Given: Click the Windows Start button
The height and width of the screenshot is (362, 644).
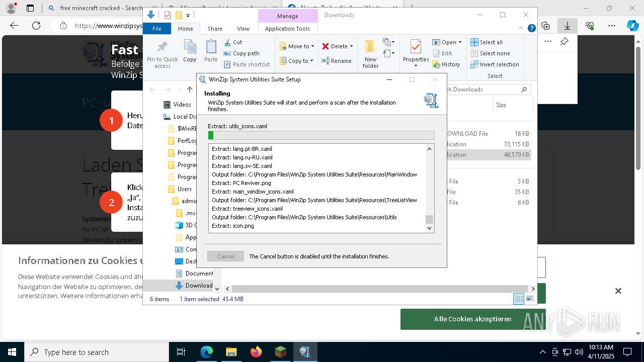Looking at the screenshot, I should tap(12, 352).
